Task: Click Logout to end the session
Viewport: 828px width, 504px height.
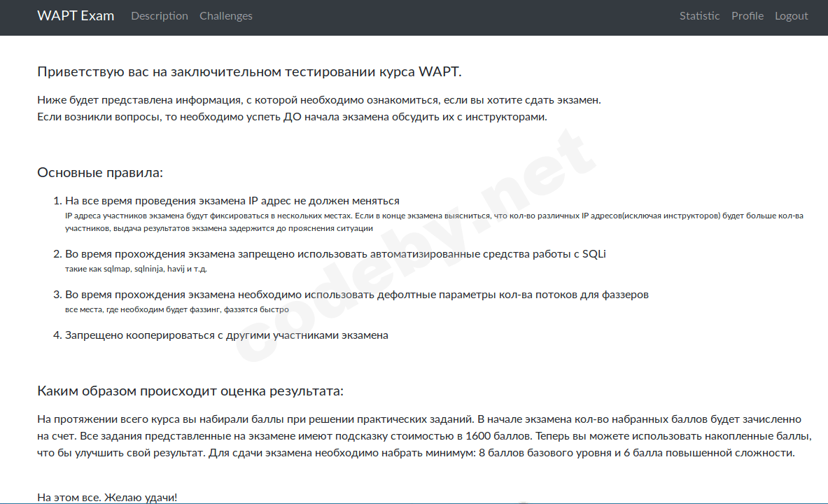Action: [791, 15]
